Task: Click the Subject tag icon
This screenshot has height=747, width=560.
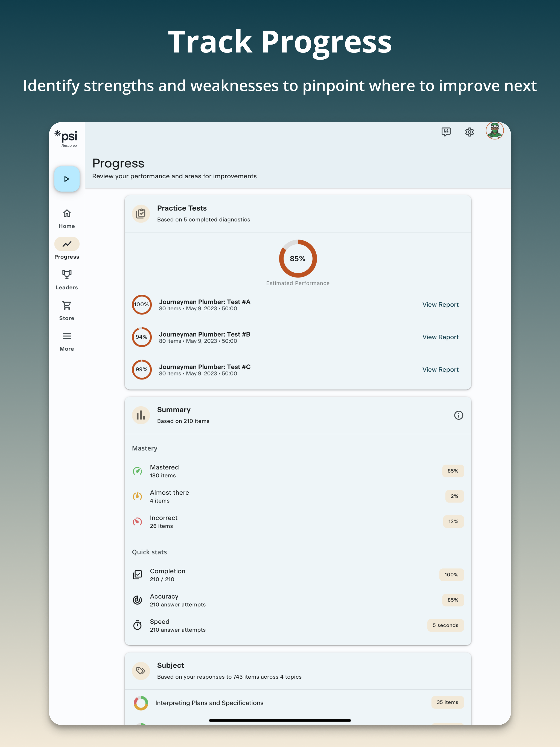Action: click(x=141, y=671)
